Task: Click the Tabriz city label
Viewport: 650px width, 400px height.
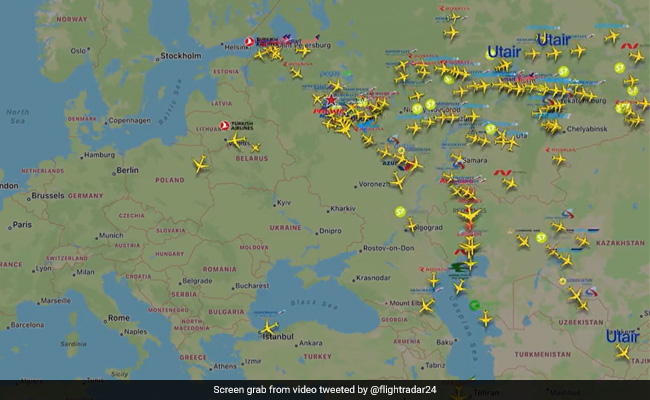Action: (x=435, y=365)
